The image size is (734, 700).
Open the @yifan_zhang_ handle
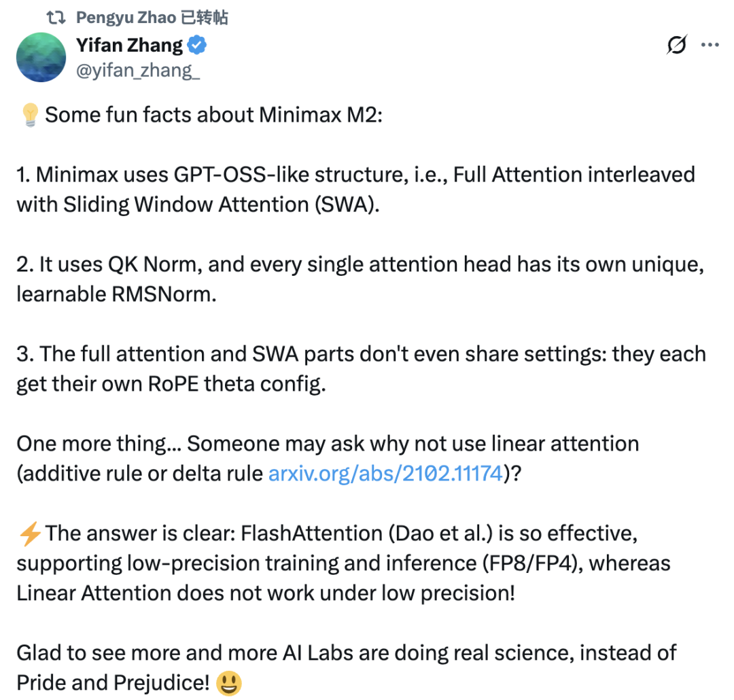click(x=138, y=70)
